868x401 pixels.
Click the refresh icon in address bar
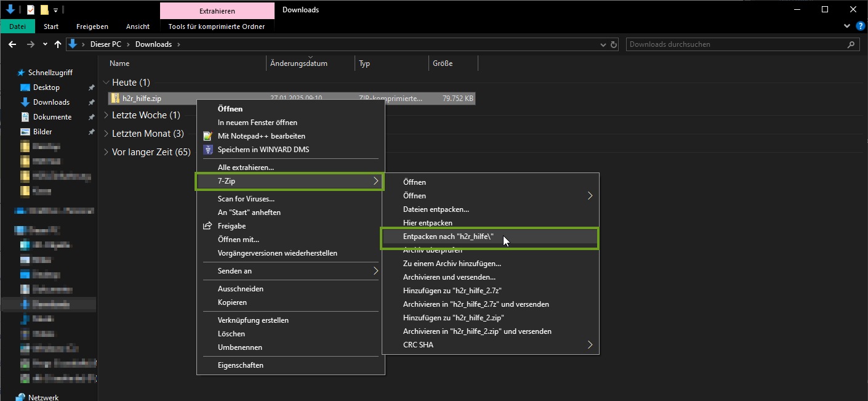pyautogui.click(x=614, y=44)
